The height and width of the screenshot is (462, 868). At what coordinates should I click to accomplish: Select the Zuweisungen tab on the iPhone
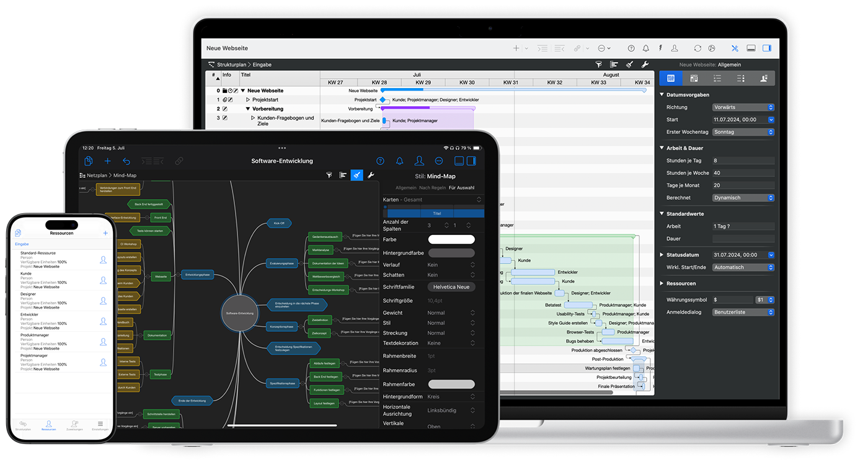pos(74,425)
